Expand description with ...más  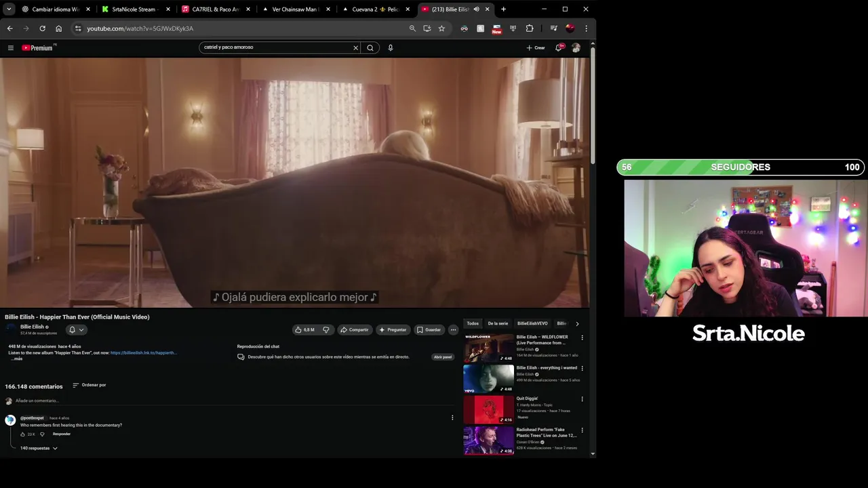click(17, 359)
